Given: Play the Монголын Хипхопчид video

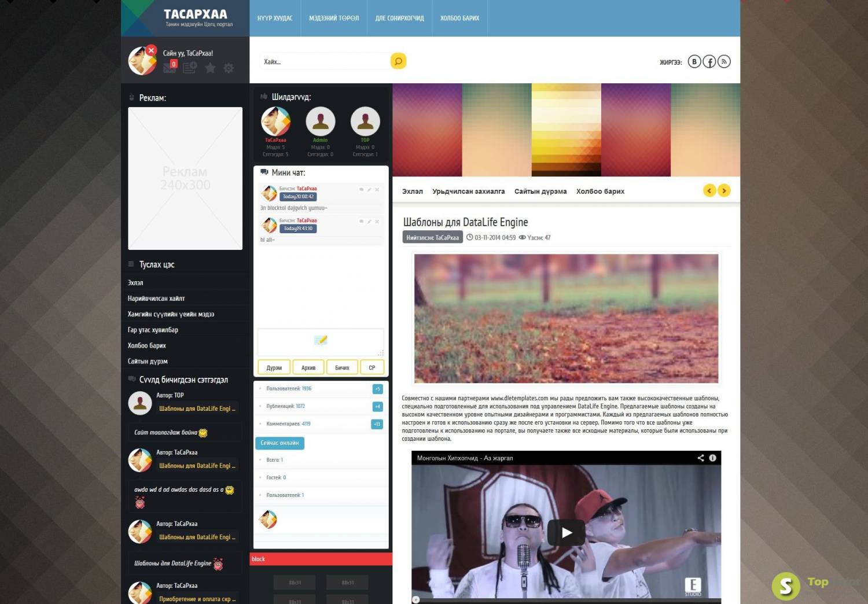Looking at the screenshot, I should (x=567, y=532).
